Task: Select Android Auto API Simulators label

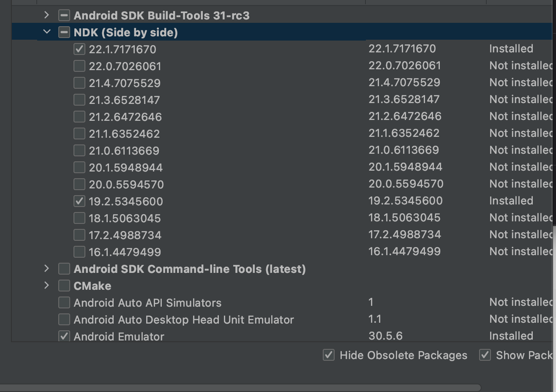Action: point(147,303)
